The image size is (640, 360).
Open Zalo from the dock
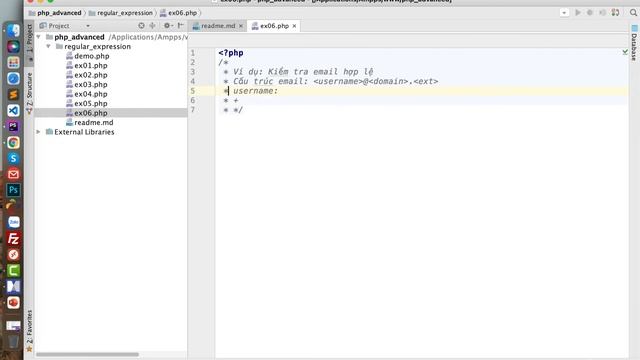[13, 222]
